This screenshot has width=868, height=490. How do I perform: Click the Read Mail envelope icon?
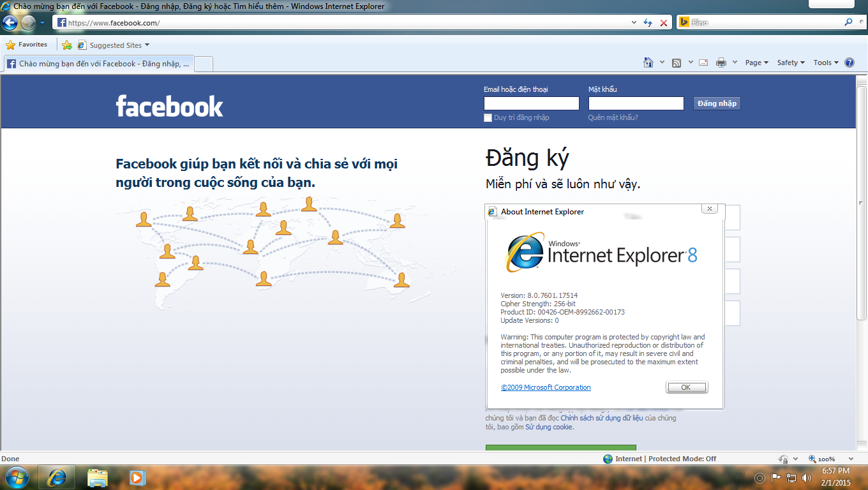(703, 63)
